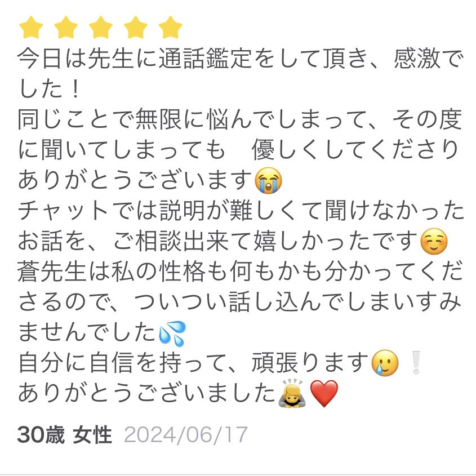Click the white exclamation mark emoji
The height and width of the screenshot is (476, 476).
click(415, 363)
